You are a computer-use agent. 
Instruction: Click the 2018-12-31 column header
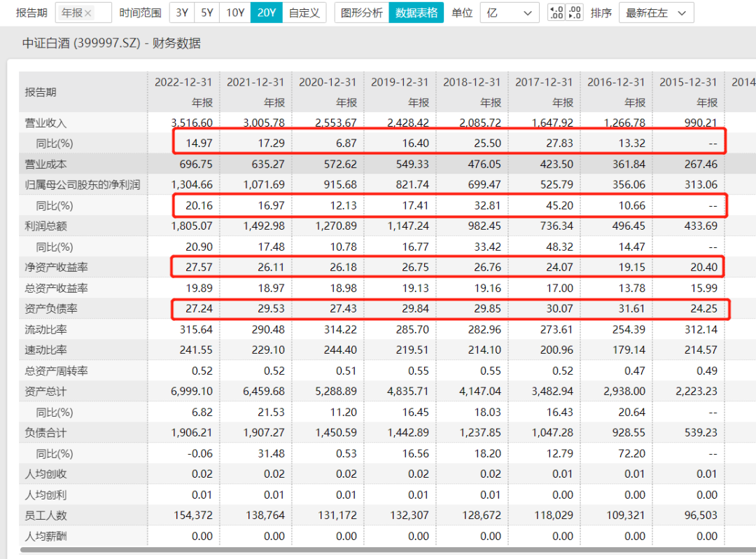(472, 83)
